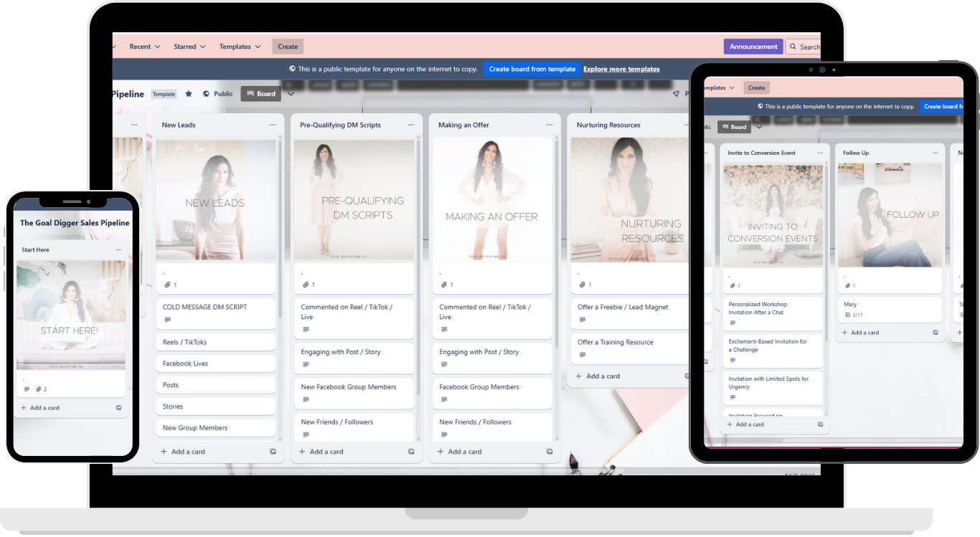Click the Create button on the laptop
This screenshot has width=980, height=537.
(x=288, y=47)
